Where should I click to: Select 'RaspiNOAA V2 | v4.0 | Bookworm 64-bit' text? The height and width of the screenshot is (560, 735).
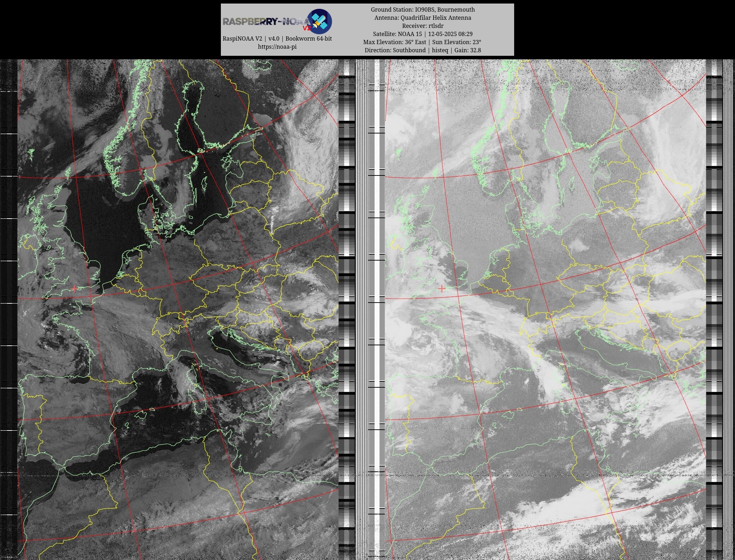[x=277, y=38]
